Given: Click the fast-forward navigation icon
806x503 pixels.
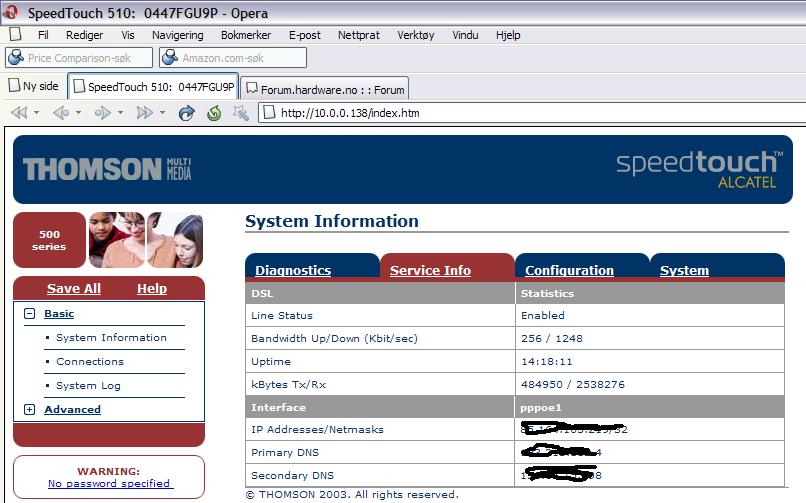Looking at the screenshot, I should [x=144, y=113].
